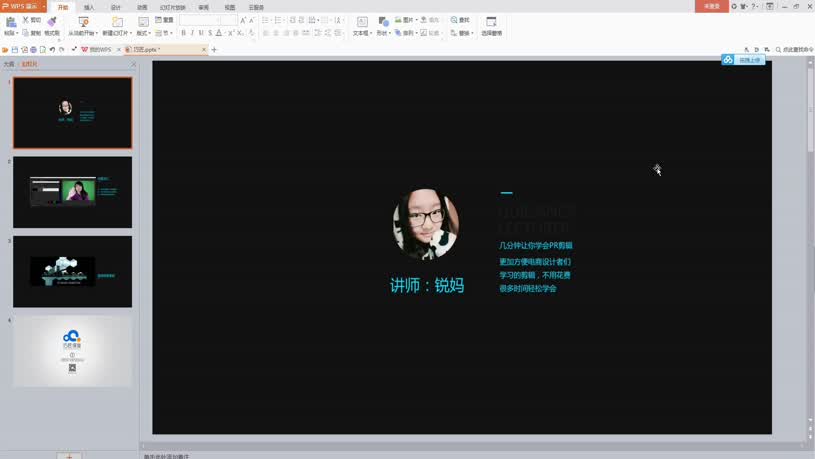Click the search command box at top right
The image size is (815, 459).
[x=794, y=49]
